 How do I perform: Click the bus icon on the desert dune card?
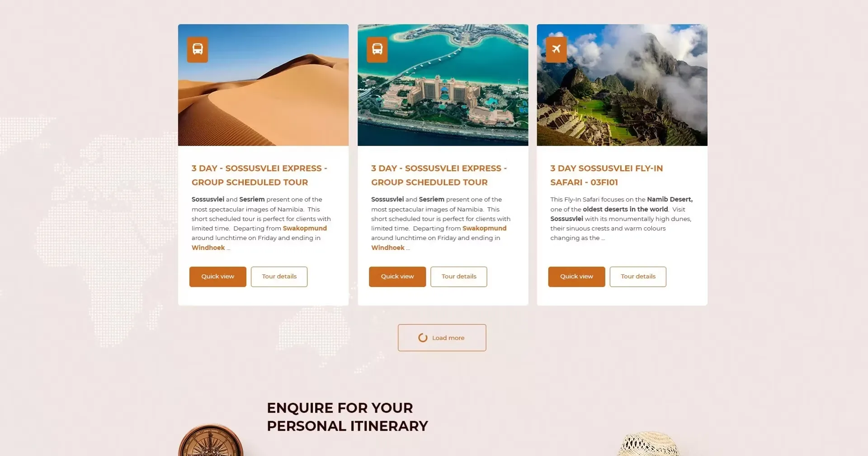198,49
